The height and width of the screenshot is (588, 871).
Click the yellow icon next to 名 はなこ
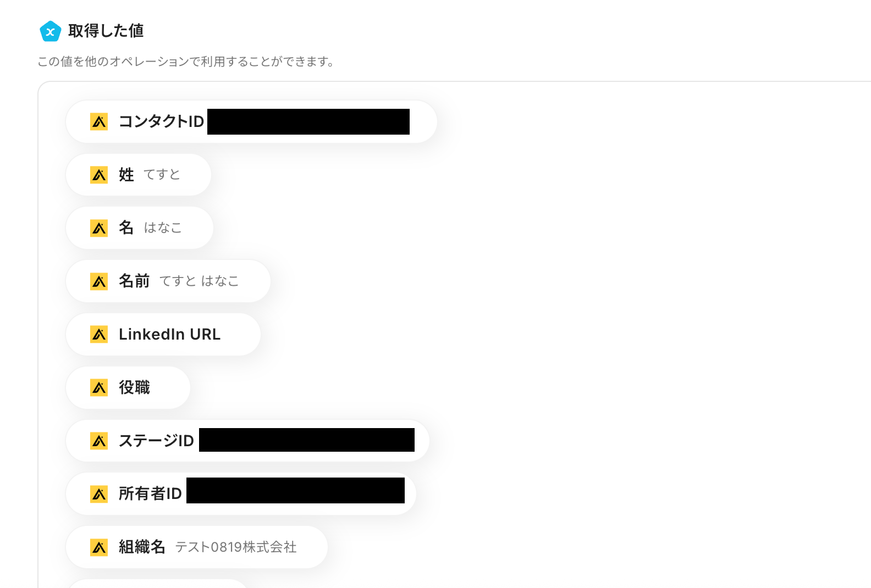[x=99, y=228]
